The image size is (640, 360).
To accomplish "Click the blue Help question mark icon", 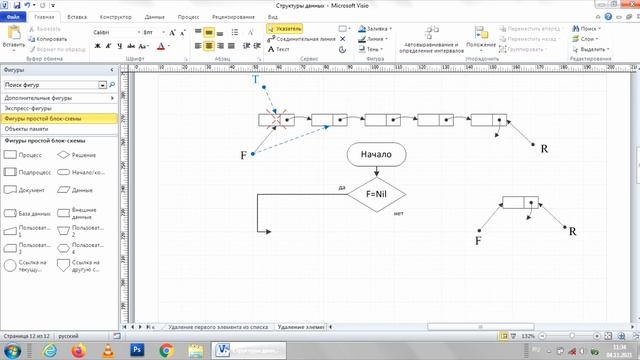I will [608, 17].
